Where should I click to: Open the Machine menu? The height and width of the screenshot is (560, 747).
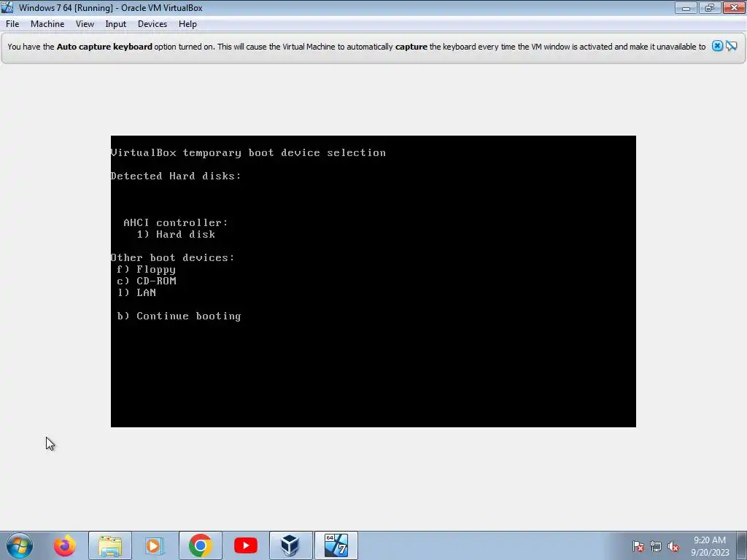pyautogui.click(x=47, y=24)
